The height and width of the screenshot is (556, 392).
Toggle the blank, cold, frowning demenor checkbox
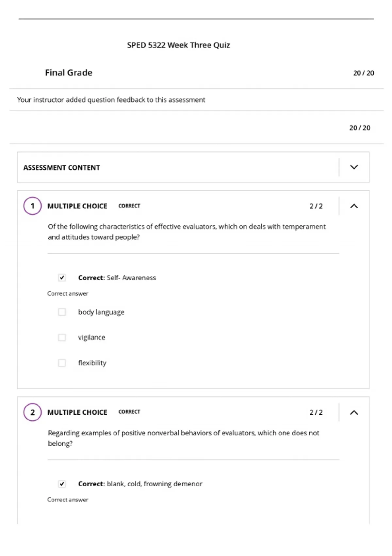click(62, 484)
